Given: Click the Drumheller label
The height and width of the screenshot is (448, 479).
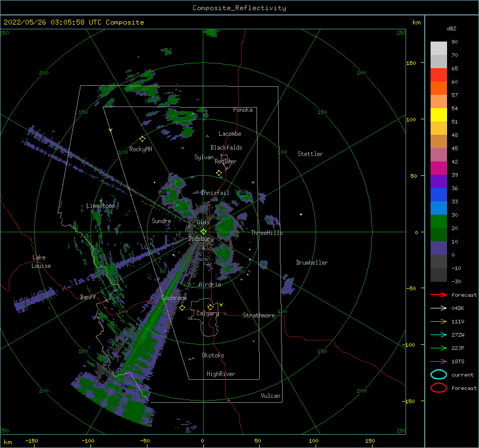Looking at the screenshot, I should pyautogui.click(x=312, y=263).
